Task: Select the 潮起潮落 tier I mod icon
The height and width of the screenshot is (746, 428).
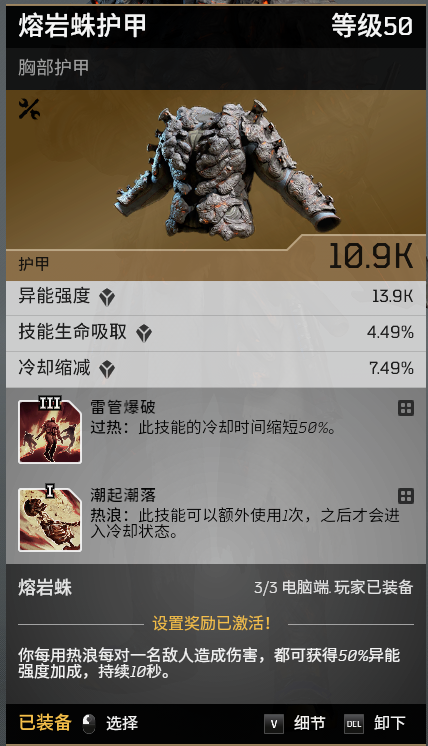Action: click(50, 519)
